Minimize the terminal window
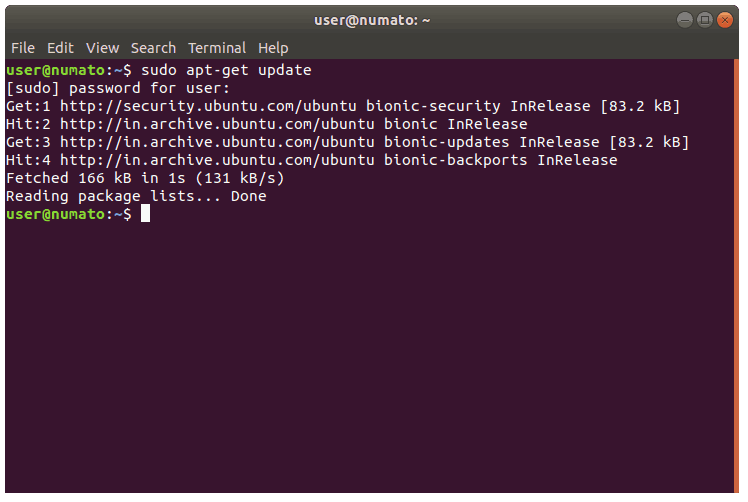Image resolution: width=748 pixels, height=502 pixels. (x=684, y=19)
